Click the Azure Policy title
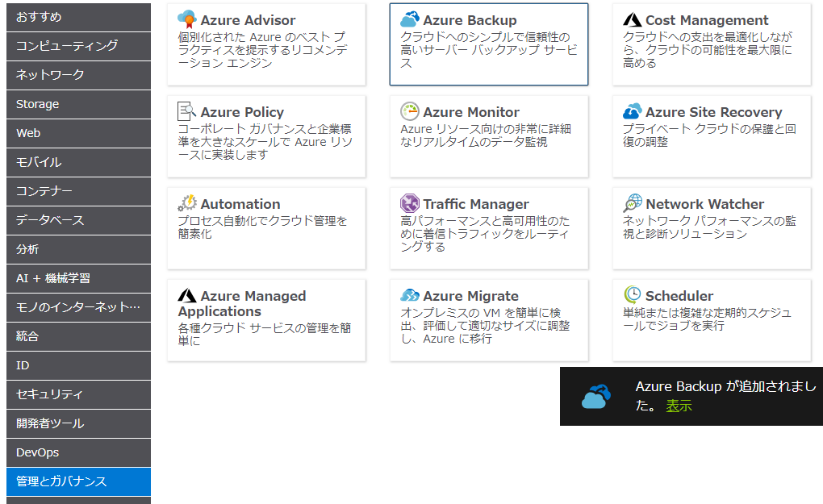Viewport: 823px width, 504px height. pyautogui.click(x=242, y=112)
